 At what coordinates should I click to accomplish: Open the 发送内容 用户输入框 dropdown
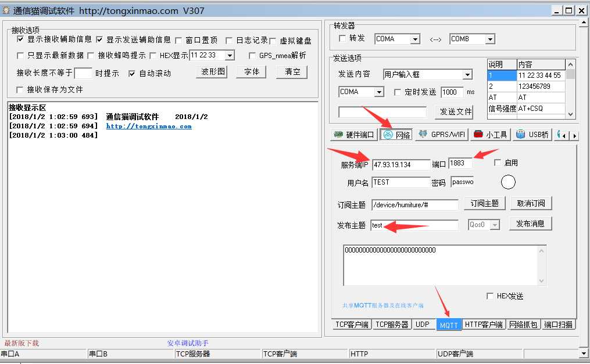pos(467,75)
